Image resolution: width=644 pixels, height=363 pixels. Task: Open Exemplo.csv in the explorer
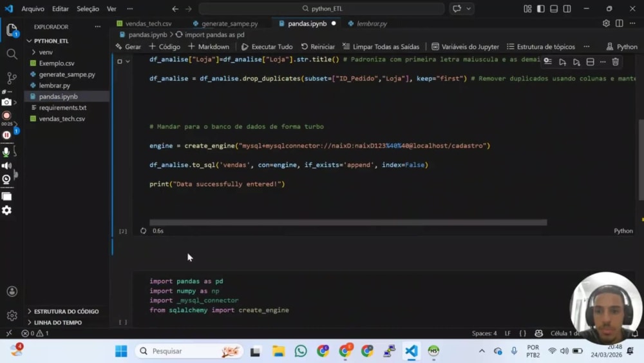tap(57, 63)
